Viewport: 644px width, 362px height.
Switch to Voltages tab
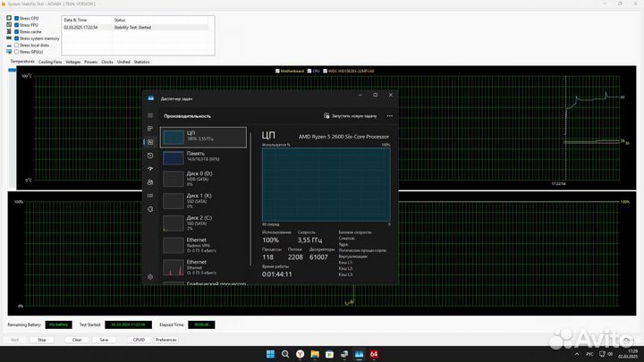pos(73,62)
